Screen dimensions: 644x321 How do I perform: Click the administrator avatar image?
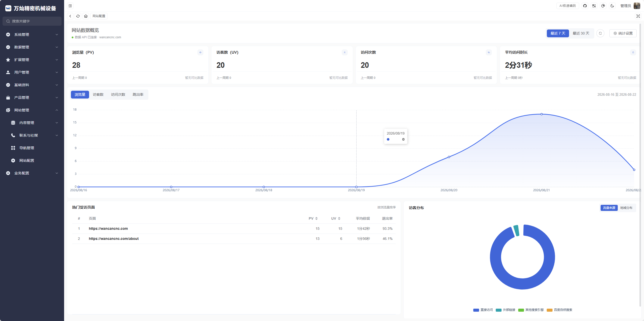tap(637, 6)
